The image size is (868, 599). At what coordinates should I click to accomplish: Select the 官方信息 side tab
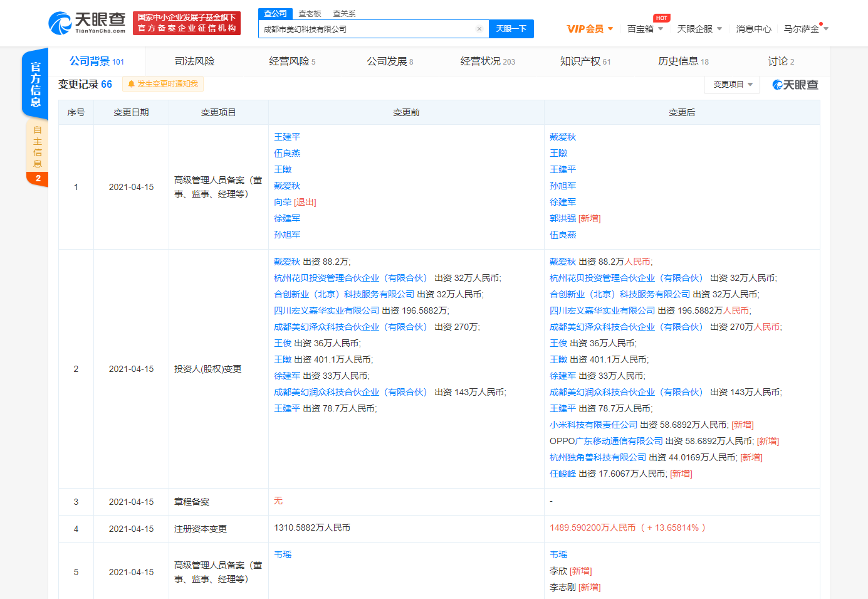click(36, 84)
